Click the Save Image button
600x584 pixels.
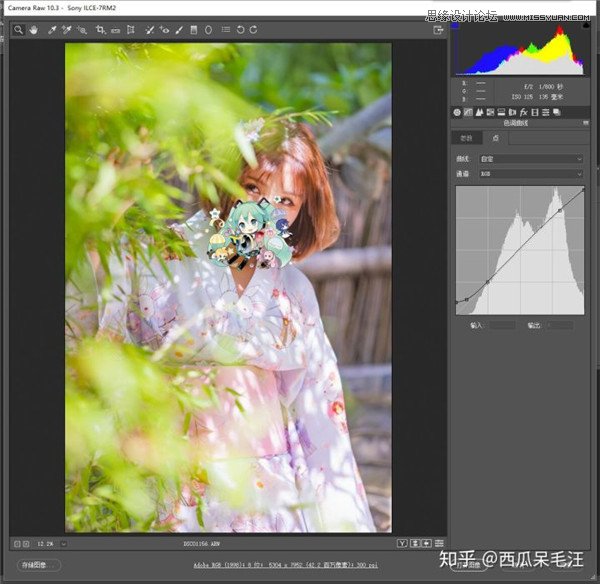(x=39, y=565)
